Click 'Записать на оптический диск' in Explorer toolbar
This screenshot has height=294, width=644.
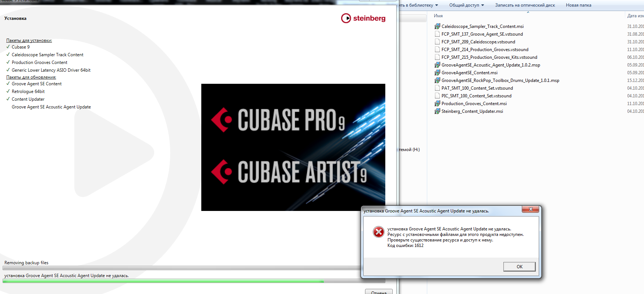pyautogui.click(x=525, y=5)
